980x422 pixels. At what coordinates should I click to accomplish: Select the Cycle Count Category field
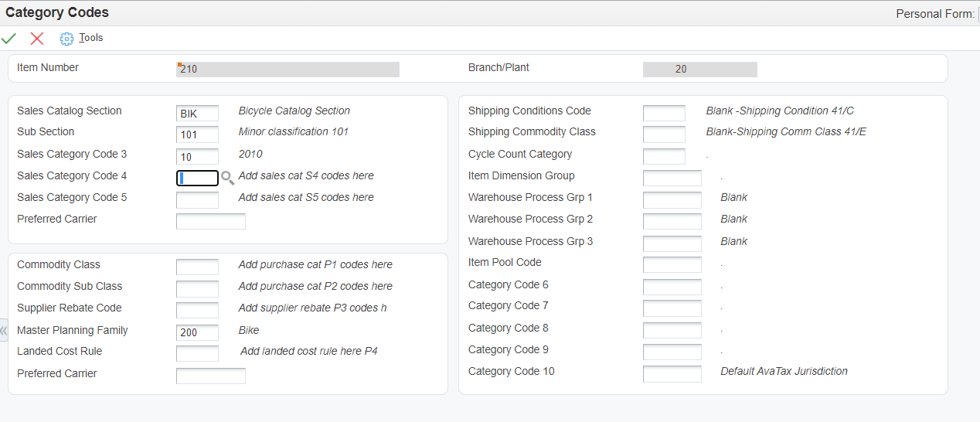click(664, 157)
